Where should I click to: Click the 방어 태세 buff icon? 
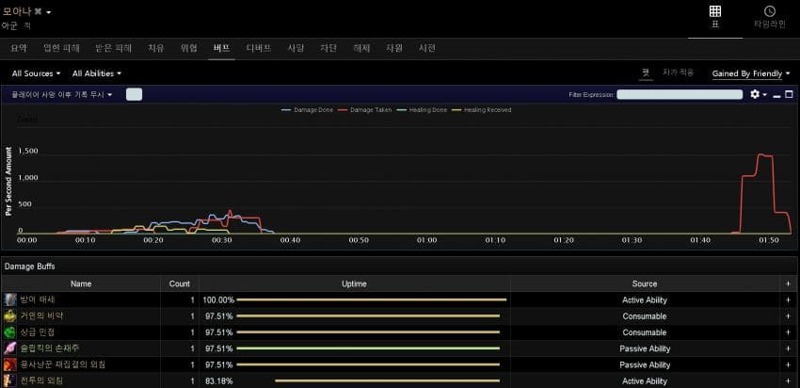tap(10, 300)
